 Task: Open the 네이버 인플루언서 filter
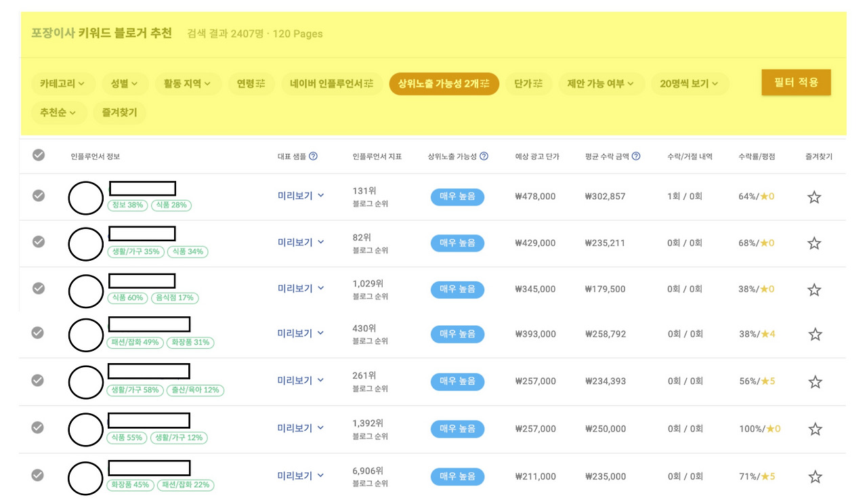pyautogui.click(x=332, y=84)
